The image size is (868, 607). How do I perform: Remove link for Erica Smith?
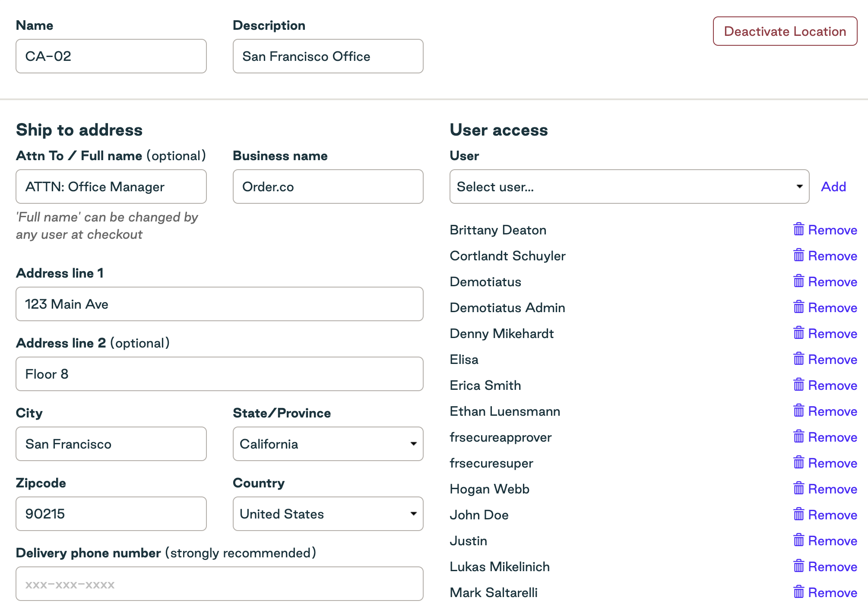(x=833, y=386)
